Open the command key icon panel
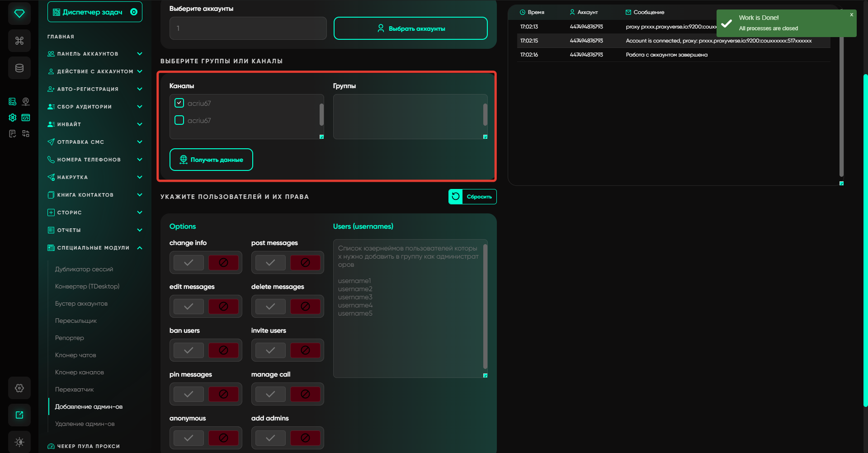Image resolution: width=868 pixels, height=453 pixels. 19,41
